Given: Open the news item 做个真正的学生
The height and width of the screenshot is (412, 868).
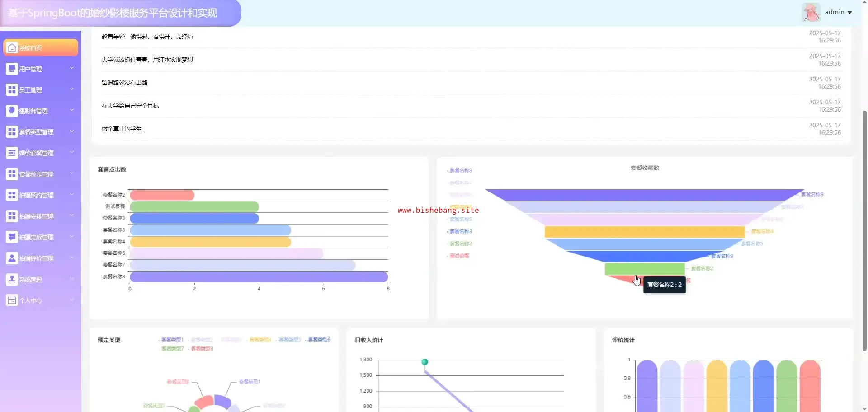Looking at the screenshot, I should [122, 129].
